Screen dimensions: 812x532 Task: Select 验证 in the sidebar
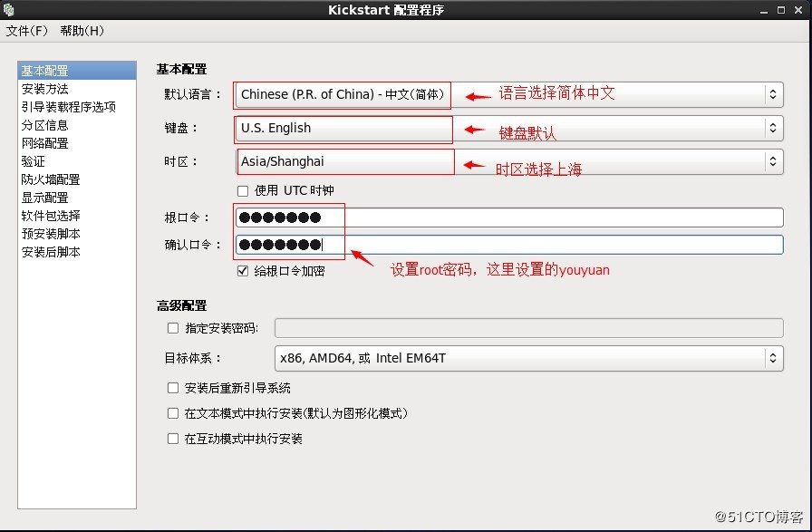click(x=77, y=161)
